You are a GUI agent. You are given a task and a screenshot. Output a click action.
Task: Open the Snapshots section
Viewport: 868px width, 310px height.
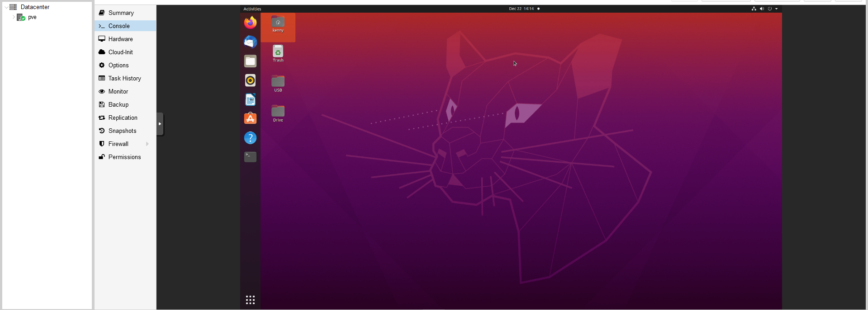click(x=122, y=131)
